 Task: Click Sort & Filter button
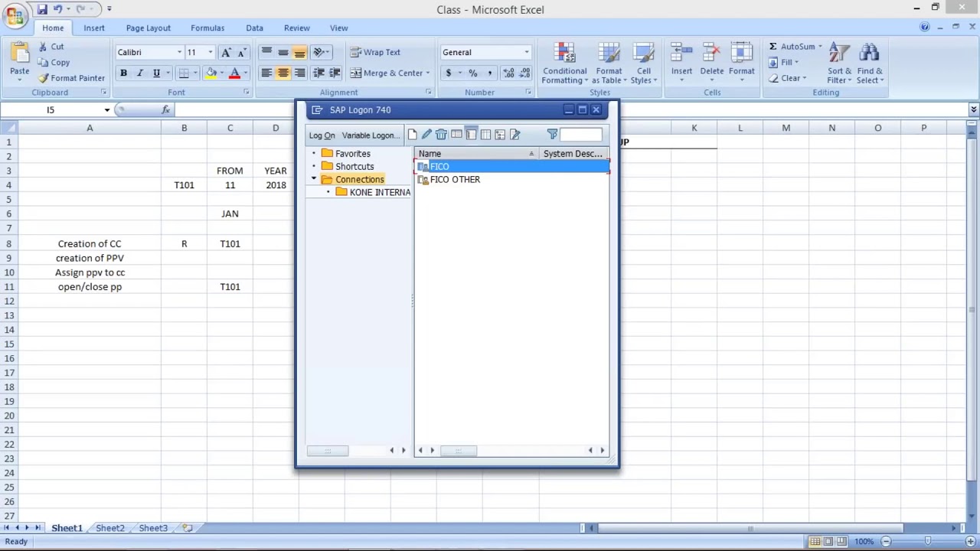[x=839, y=64]
